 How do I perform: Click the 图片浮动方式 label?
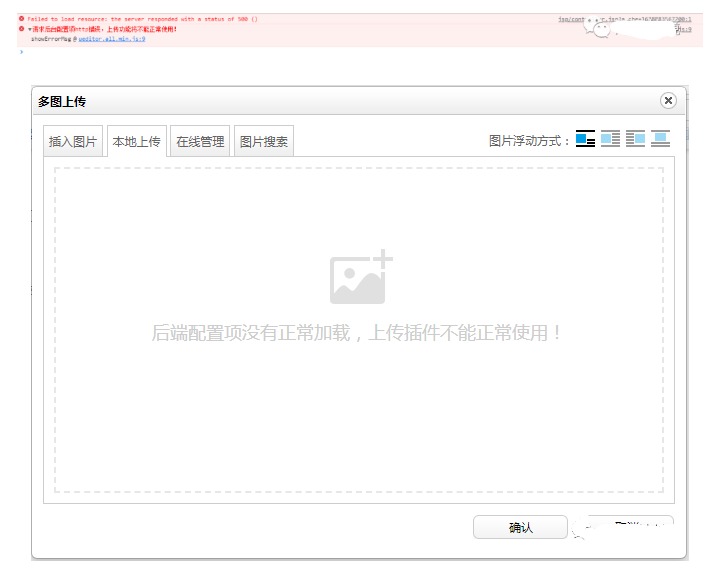[x=529, y=141]
